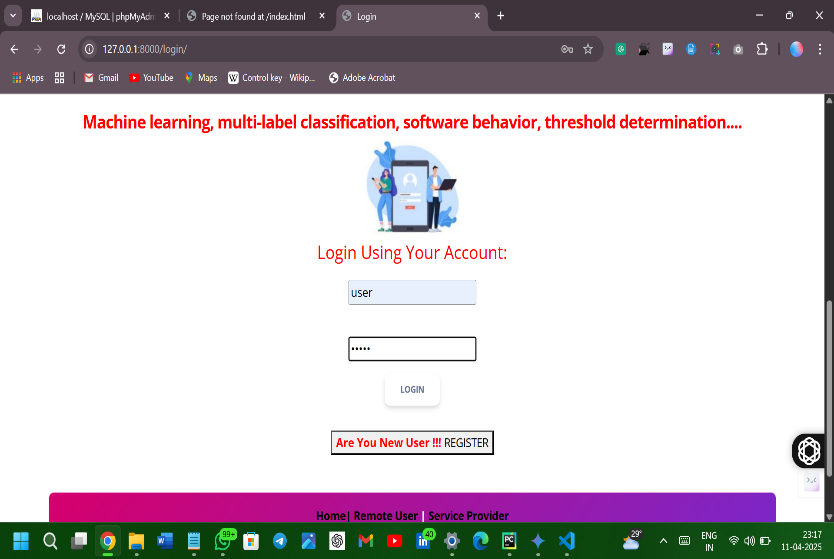834x559 pixels.
Task: Open the ENG IN language switcher
Action: pos(709,541)
